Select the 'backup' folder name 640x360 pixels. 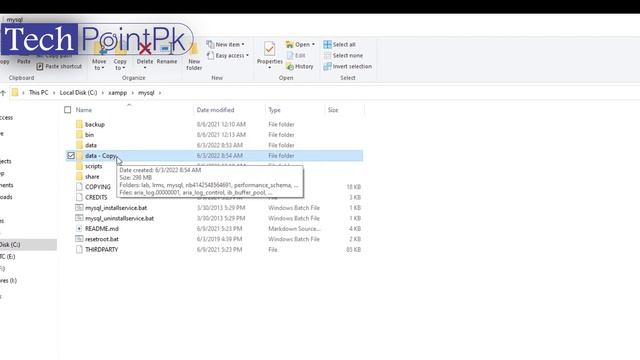(95, 124)
